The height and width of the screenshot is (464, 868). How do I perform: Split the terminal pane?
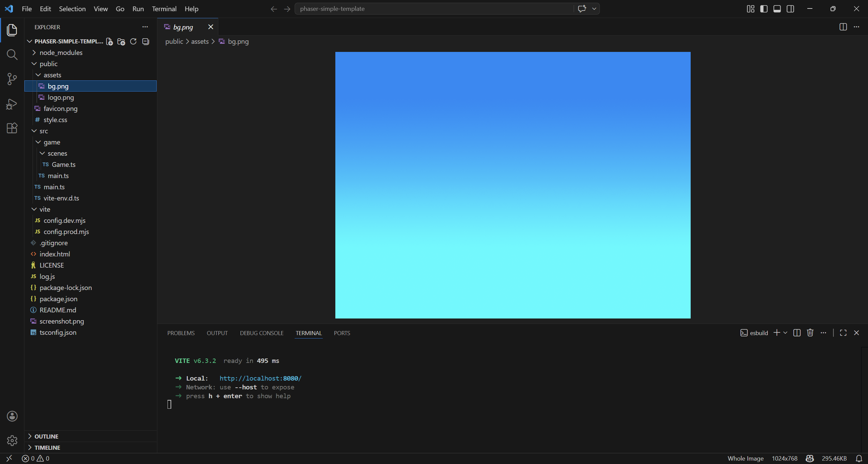(x=797, y=333)
